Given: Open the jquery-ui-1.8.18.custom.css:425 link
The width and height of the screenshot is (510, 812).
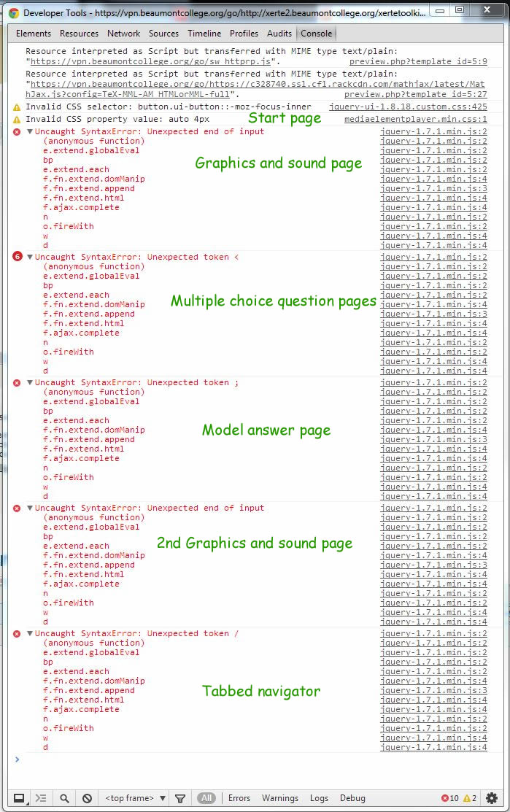Looking at the screenshot, I should (x=408, y=107).
